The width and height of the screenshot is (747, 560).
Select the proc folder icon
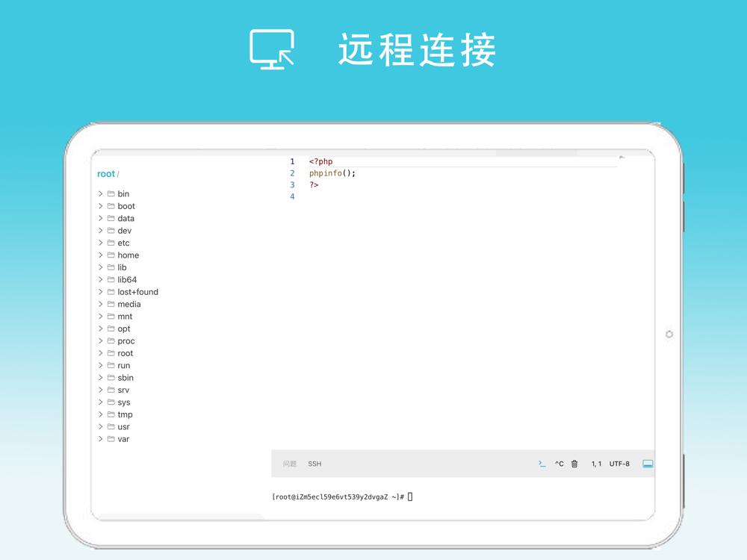point(111,340)
